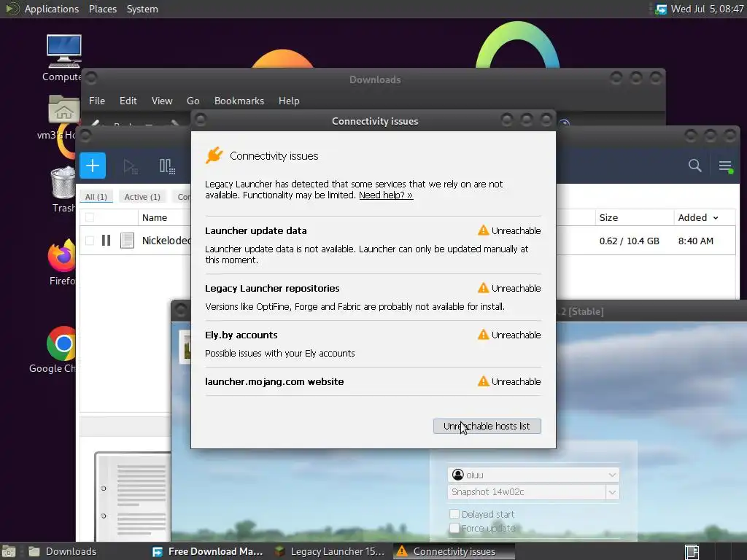Click warning icon beside launcher.mojang.com website

click(x=483, y=381)
